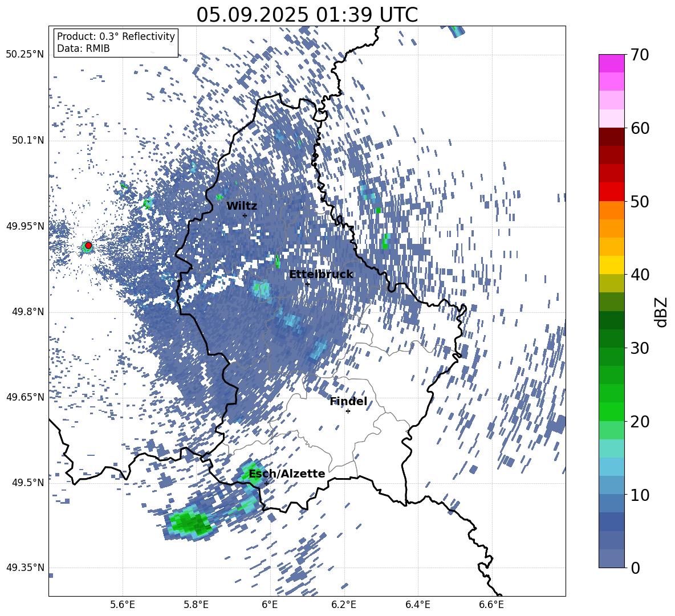This screenshot has width=675, height=616.
Task: Click the Esch/Alzette location cross marker
Action: pos(266,483)
